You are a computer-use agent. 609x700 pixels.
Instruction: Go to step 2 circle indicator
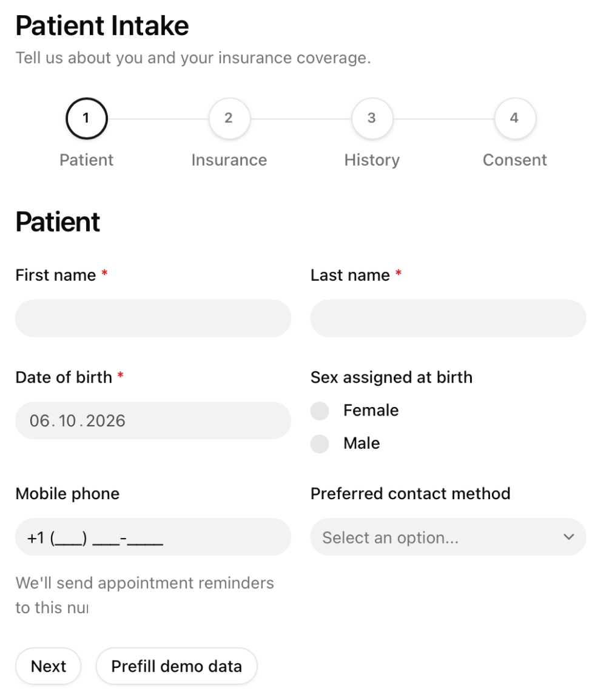[x=229, y=118]
